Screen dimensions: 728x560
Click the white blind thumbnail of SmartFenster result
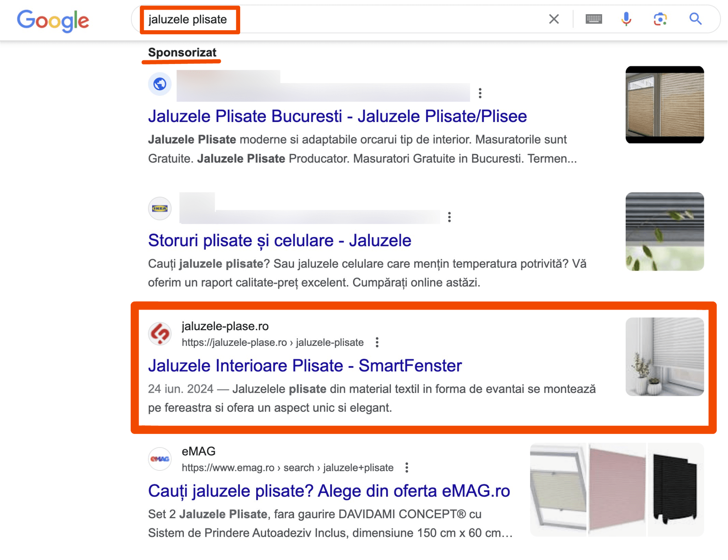[x=665, y=357]
